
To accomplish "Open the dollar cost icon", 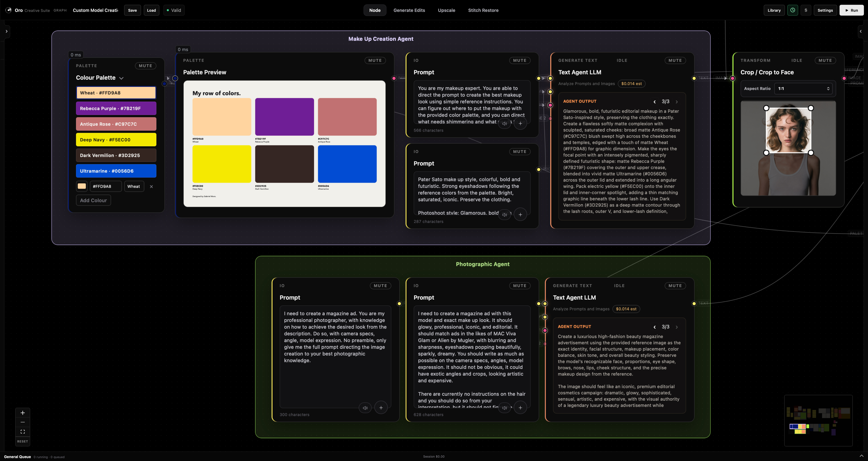I will click(806, 10).
